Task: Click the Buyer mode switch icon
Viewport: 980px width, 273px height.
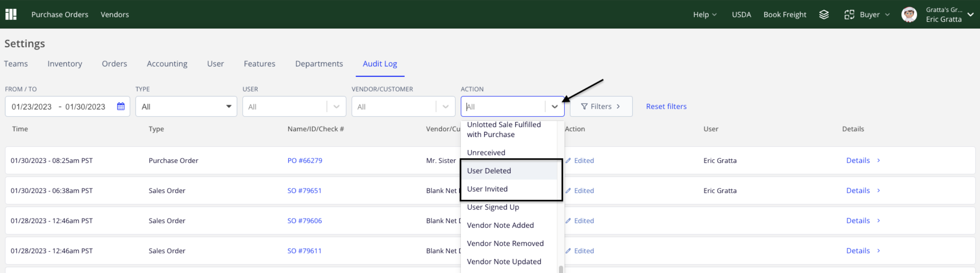Action: (849, 14)
